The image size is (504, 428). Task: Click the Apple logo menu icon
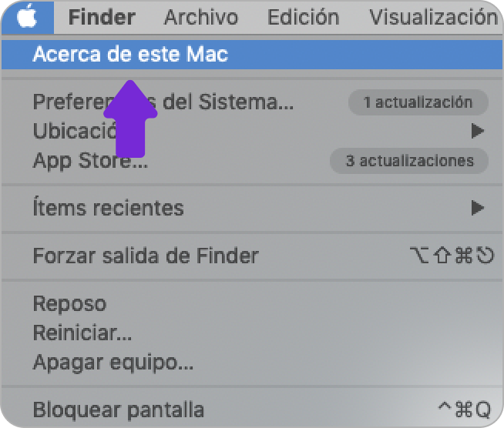(27, 16)
